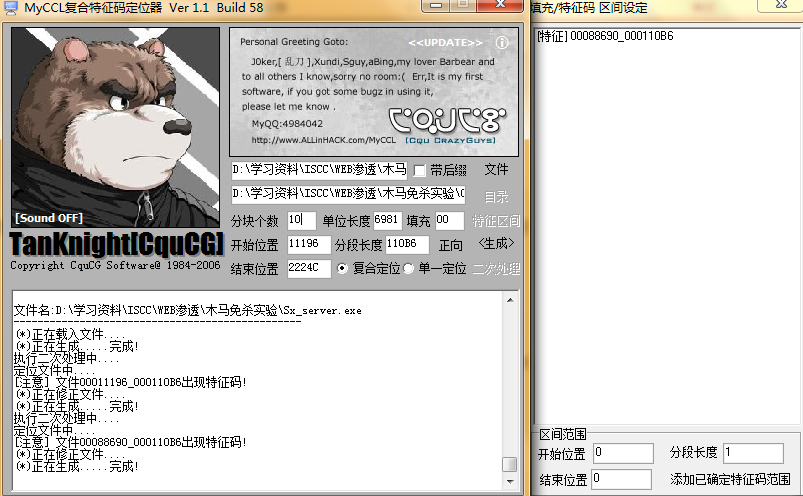Viewport: 803px width, 496px height.
Task: Click main window 分段长度 field 110B6
Action: 407,244
